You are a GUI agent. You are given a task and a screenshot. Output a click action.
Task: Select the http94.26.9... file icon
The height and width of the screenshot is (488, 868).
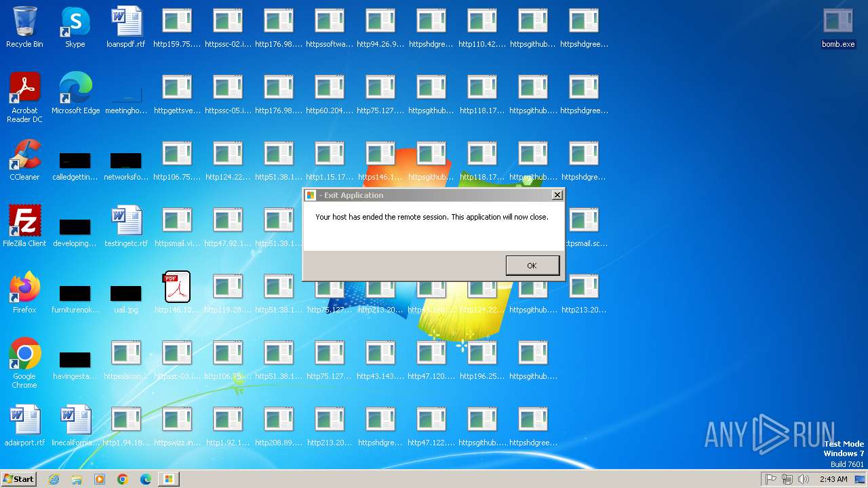coord(380,27)
